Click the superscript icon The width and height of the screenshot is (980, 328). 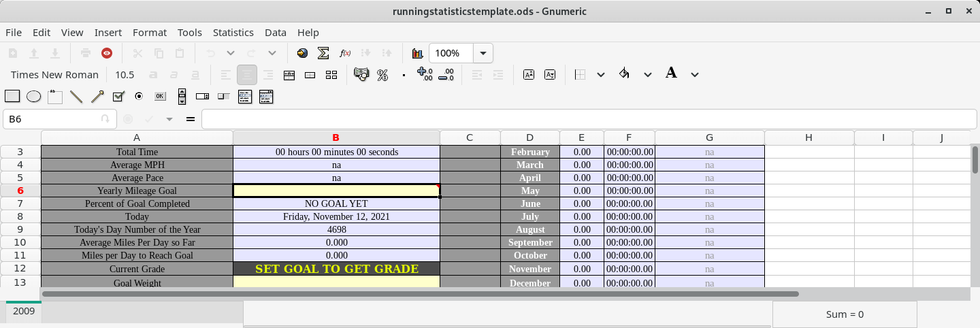(x=529, y=75)
